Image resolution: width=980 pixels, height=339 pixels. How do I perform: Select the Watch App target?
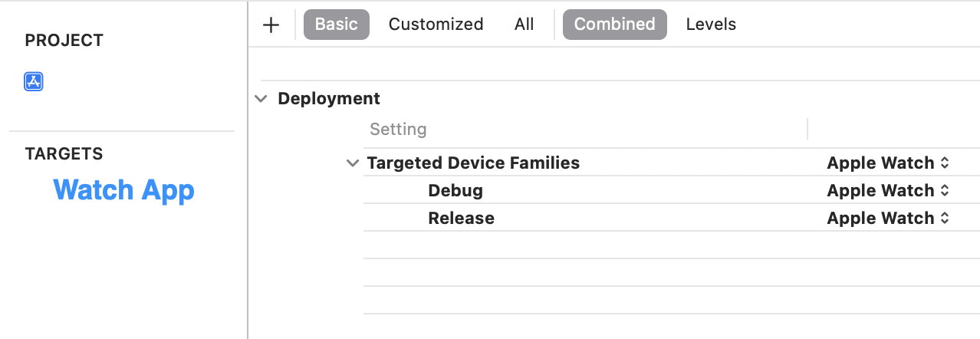123,190
